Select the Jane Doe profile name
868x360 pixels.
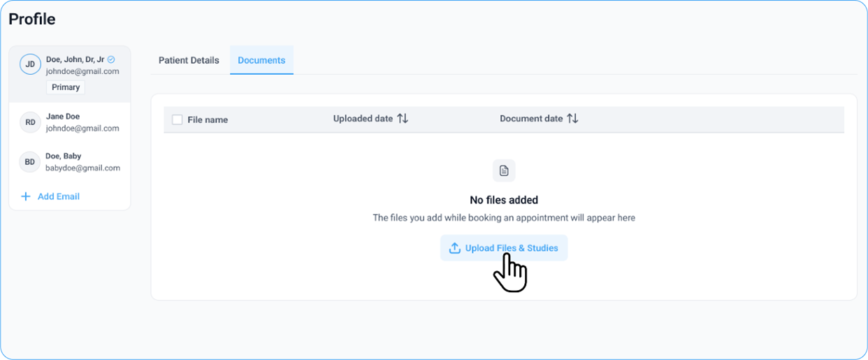pos(63,117)
